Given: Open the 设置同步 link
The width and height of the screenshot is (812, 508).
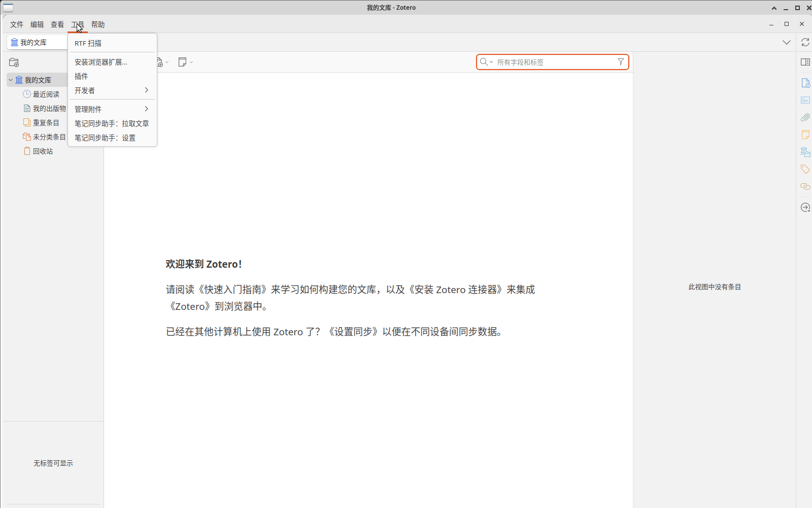Looking at the screenshot, I should click(x=353, y=332).
